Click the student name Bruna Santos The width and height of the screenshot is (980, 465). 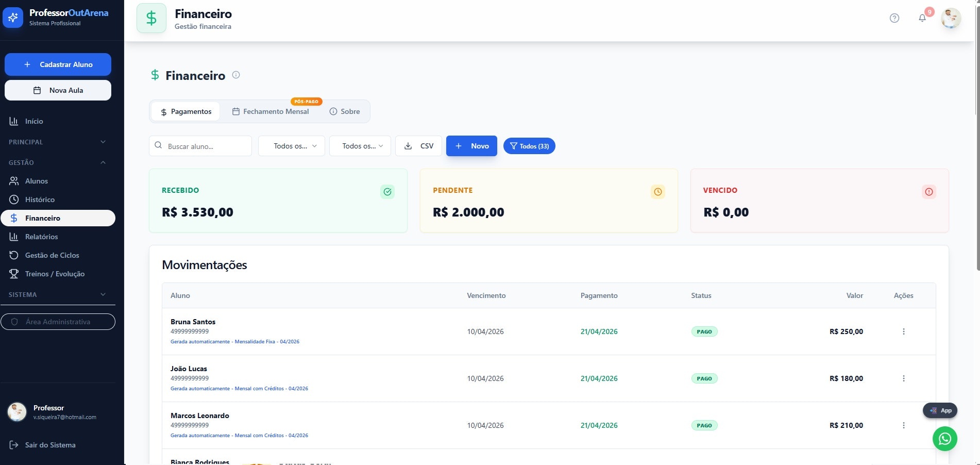pyautogui.click(x=193, y=322)
